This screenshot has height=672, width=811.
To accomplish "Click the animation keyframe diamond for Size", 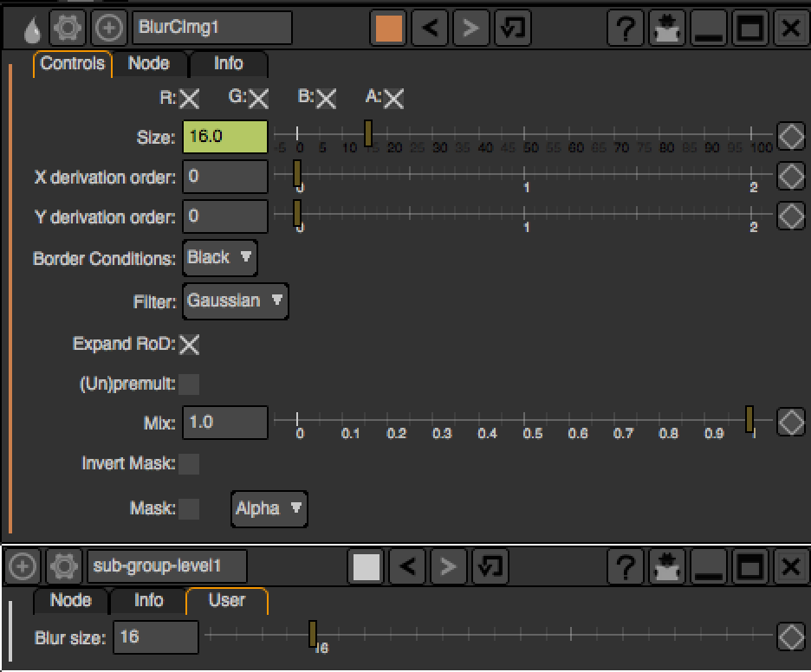I will pos(790,137).
